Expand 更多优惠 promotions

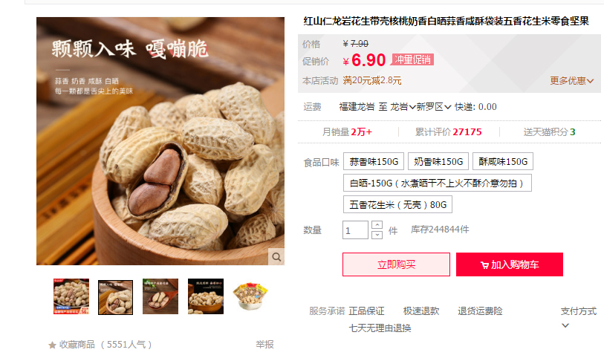571,81
